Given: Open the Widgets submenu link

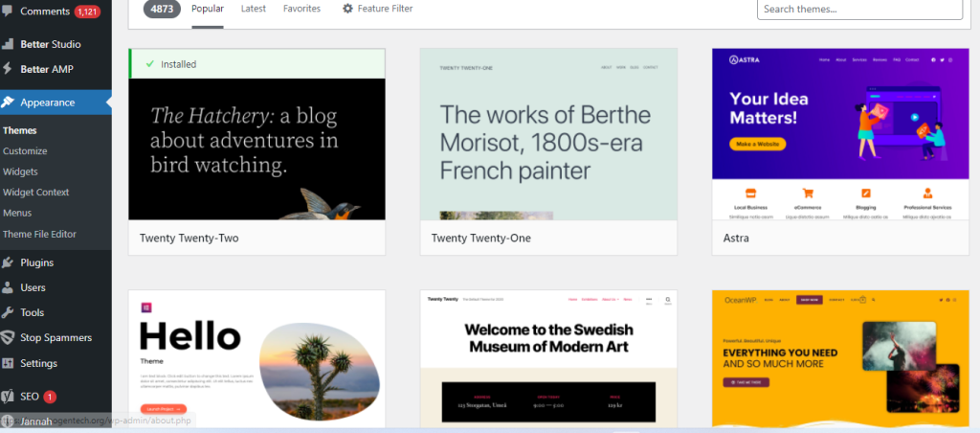Looking at the screenshot, I should pos(20,171).
